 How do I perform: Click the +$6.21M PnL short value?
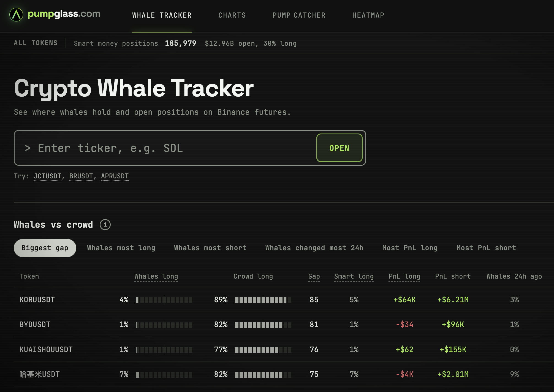click(x=453, y=300)
